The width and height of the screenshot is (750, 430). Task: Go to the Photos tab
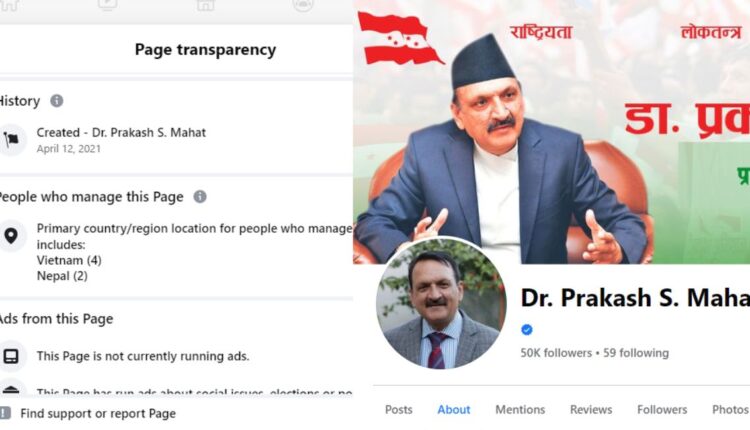pos(730,410)
